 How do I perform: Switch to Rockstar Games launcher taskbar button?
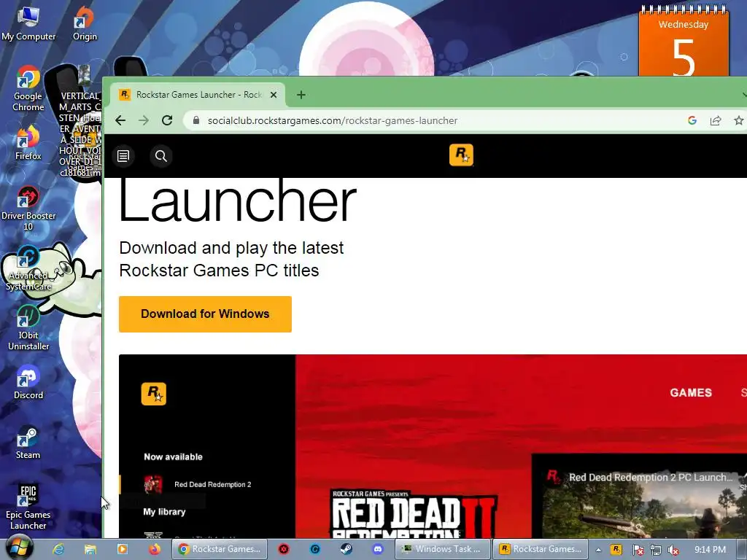pyautogui.click(x=541, y=549)
